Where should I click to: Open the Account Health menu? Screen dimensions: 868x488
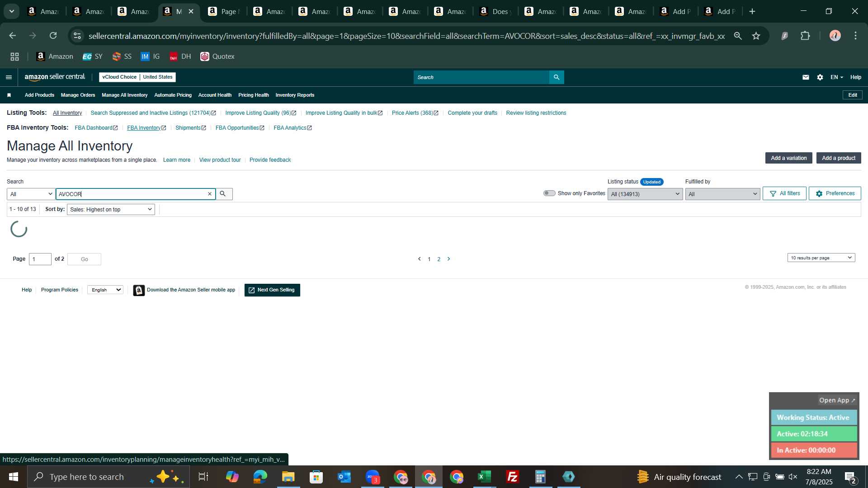(x=215, y=95)
